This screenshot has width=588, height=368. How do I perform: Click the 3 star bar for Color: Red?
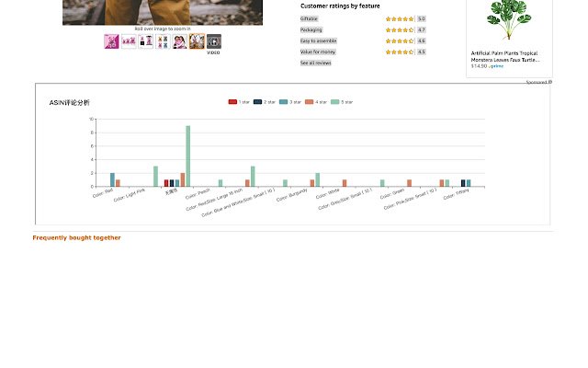[112, 180]
